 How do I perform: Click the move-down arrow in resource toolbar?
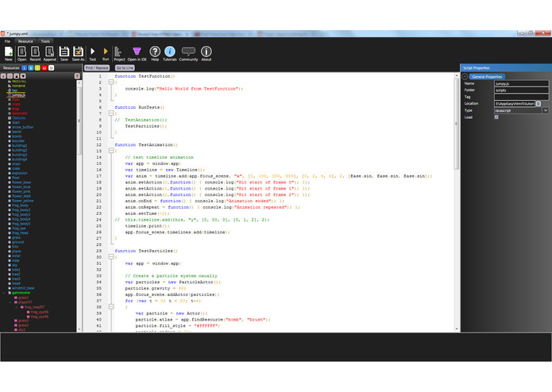(x=23, y=76)
